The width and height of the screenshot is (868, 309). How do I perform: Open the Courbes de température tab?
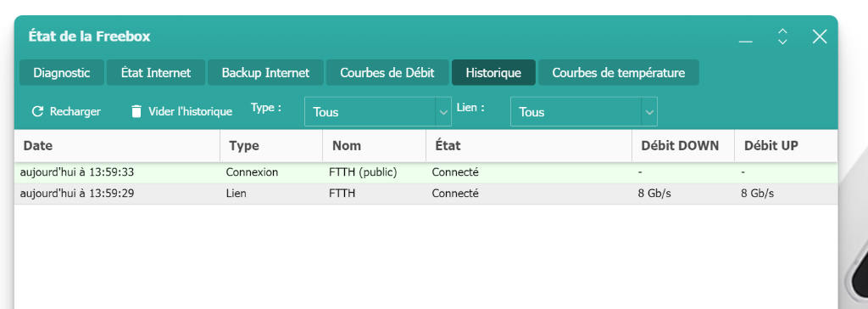pos(618,73)
